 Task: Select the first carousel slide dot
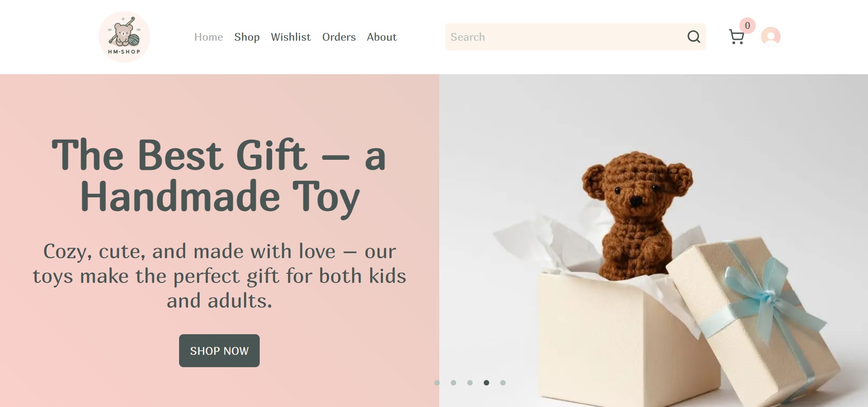[x=437, y=383]
